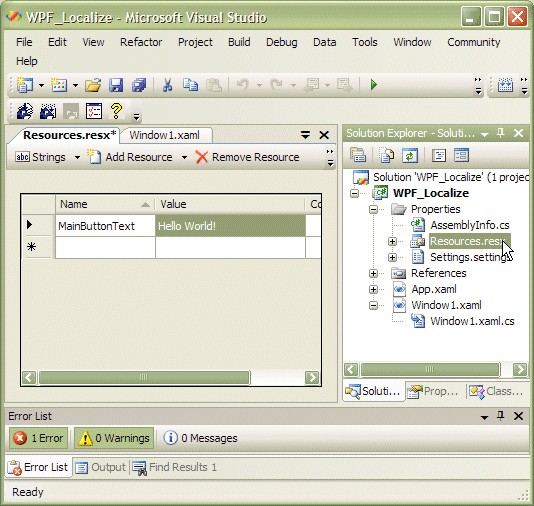The width and height of the screenshot is (534, 506).
Task: Cut selection with the scissors icon
Action: tap(167, 85)
